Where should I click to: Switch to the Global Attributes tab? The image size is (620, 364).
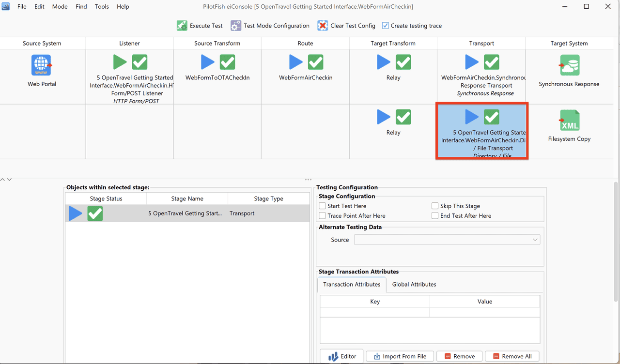click(x=414, y=285)
